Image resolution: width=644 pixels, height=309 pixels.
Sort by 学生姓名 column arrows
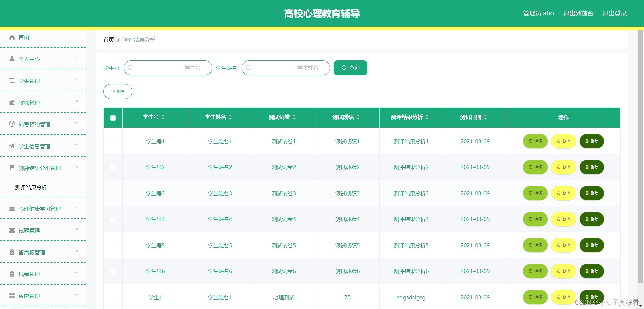(230, 117)
